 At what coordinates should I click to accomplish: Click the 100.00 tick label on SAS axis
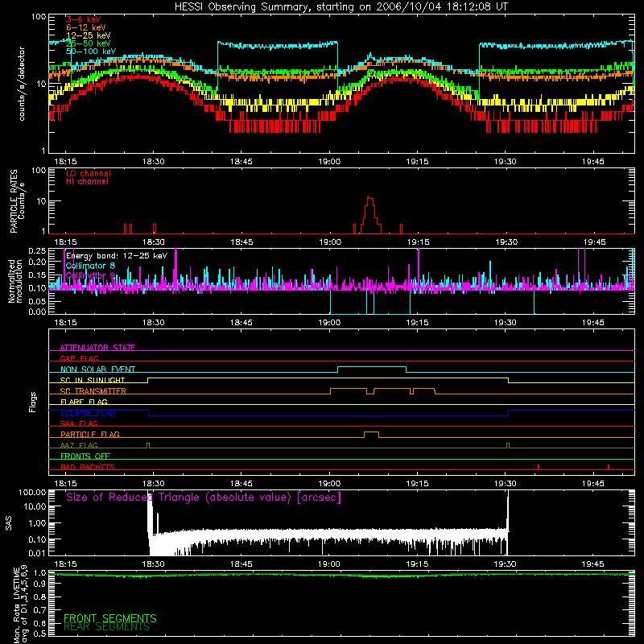click(x=32, y=492)
